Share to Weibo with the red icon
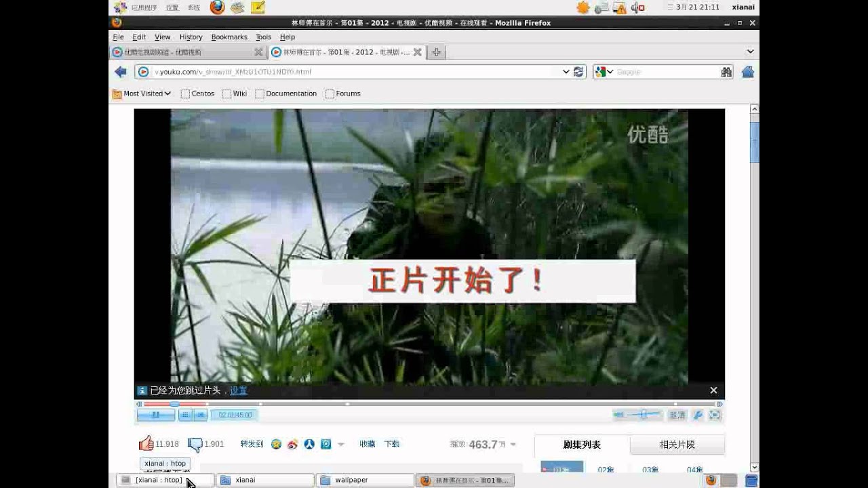 (292, 445)
